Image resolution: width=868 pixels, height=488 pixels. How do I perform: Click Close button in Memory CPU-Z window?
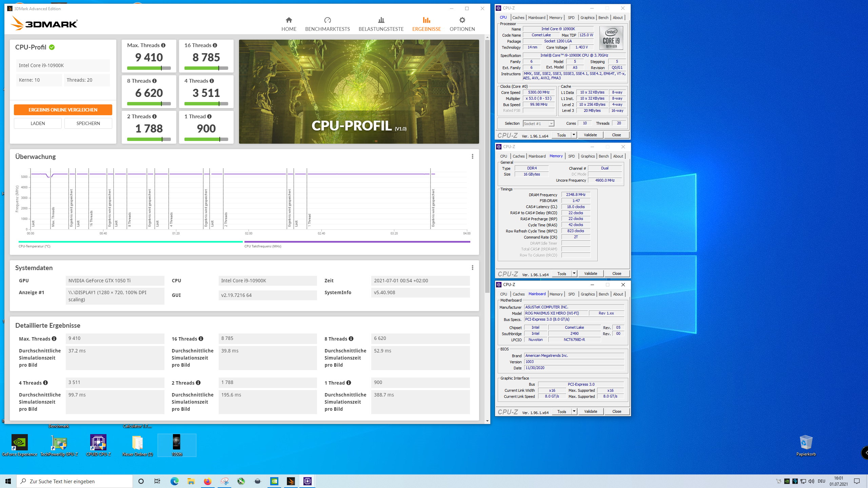pos(617,273)
